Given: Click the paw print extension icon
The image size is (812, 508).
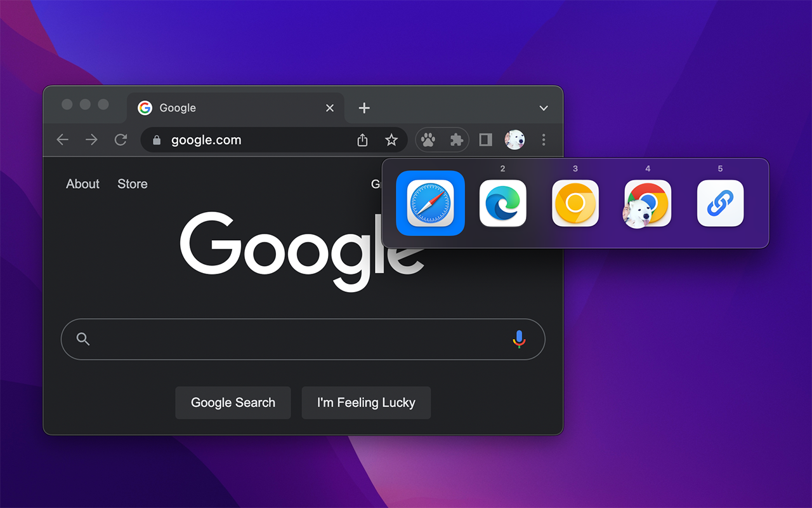Looking at the screenshot, I should coord(428,140).
